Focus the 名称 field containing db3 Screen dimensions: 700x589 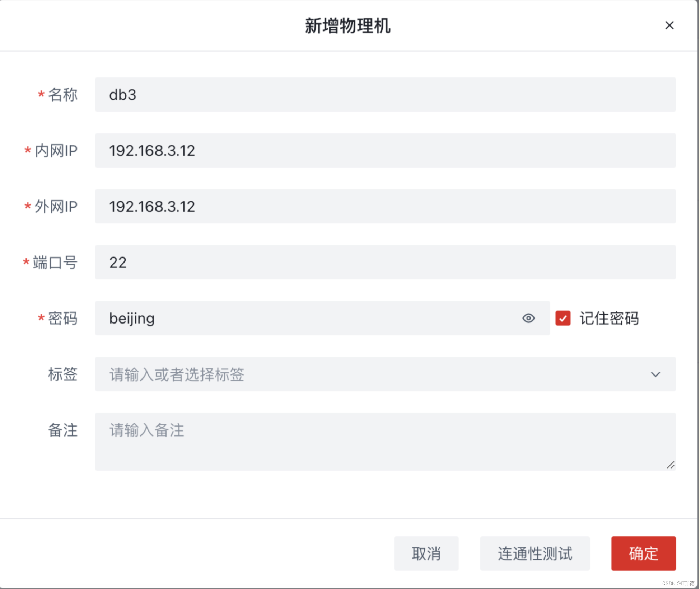pos(385,95)
